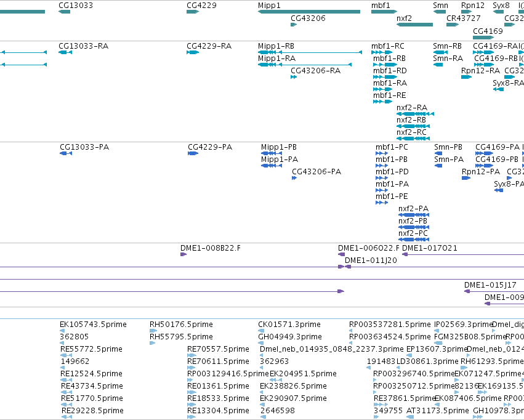Select the Rpn12-PA protein label

[x=481, y=172]
